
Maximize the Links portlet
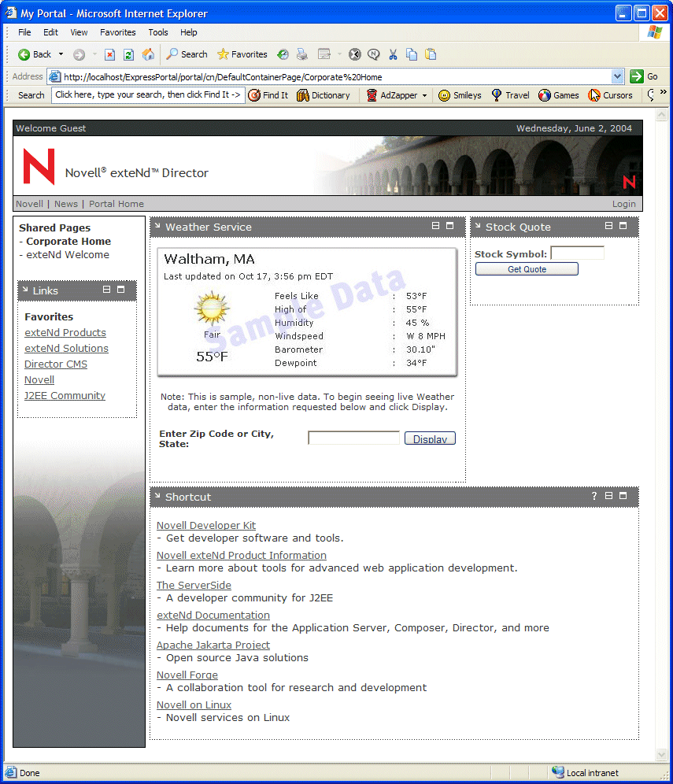point(121,290)
